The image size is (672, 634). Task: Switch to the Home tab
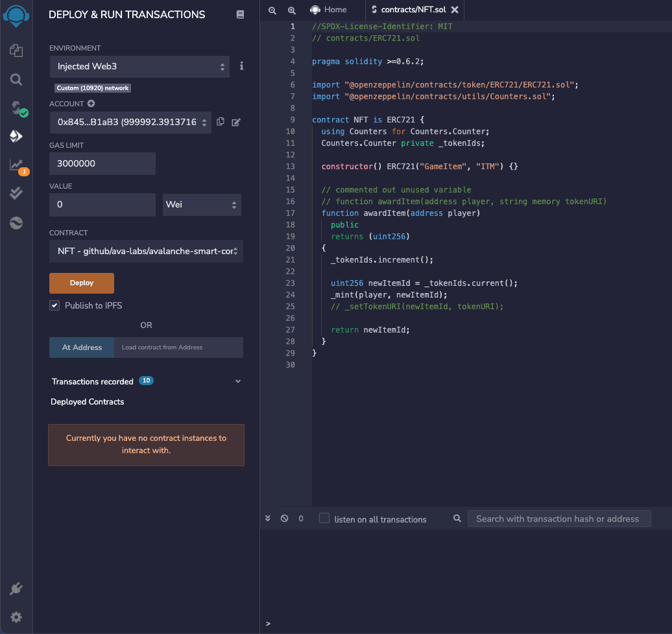tap(328, 10)
